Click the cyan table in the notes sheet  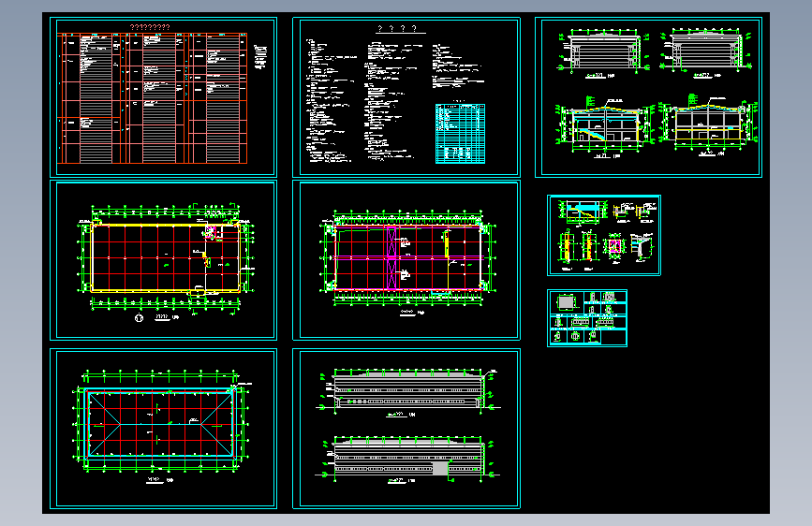pyautogui.click(x=461, y=134)
